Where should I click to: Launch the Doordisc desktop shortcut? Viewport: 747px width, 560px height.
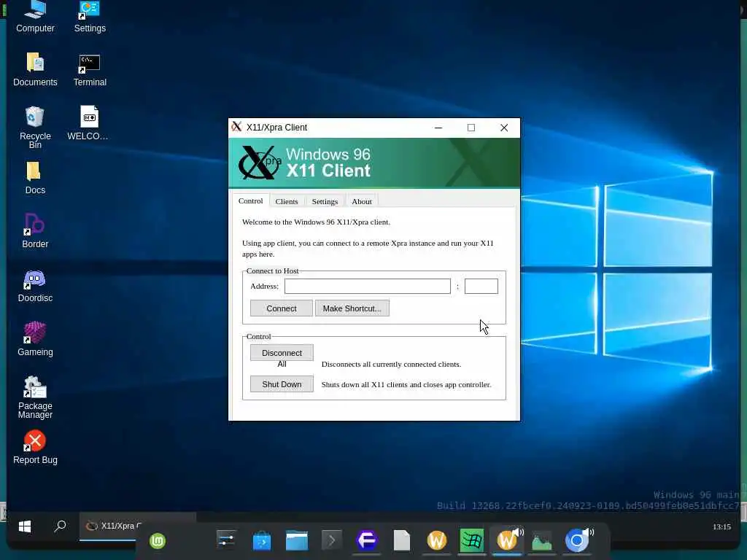35,286
